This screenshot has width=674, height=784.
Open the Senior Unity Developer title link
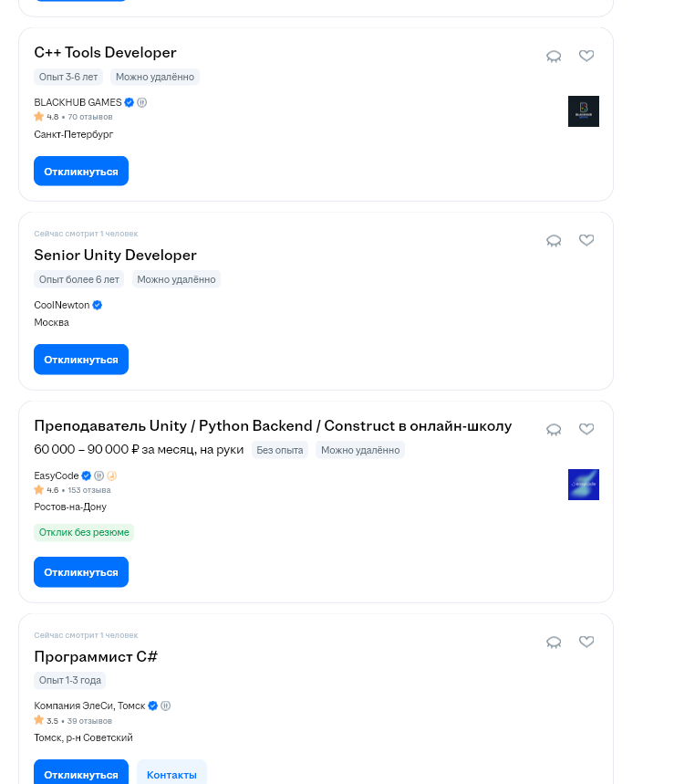tap(116, 255)
